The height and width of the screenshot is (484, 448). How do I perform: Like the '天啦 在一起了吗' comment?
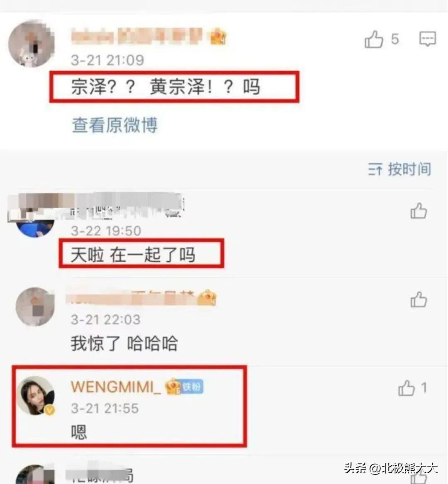click(x=419, y=211)
